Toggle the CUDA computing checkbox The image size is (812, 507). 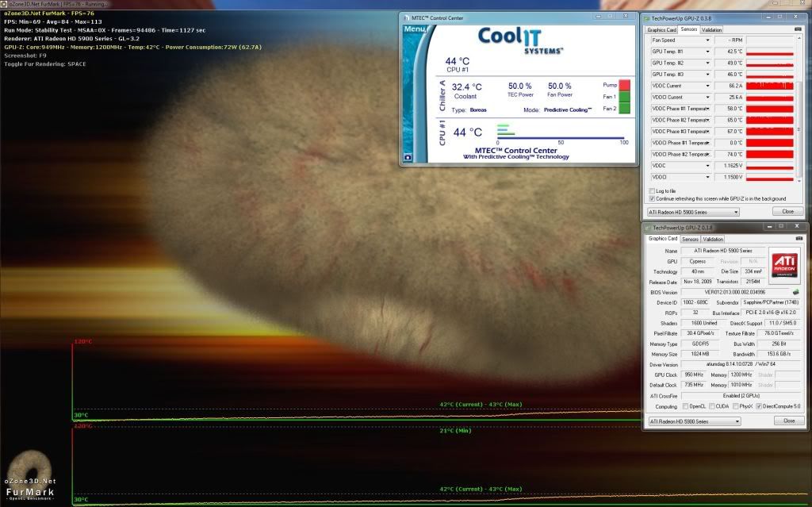(x=712, y=406)
